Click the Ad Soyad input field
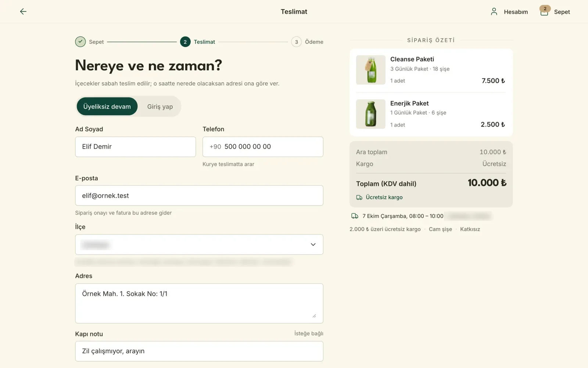The width and height of the screenshot is (588, 368). 136,147
